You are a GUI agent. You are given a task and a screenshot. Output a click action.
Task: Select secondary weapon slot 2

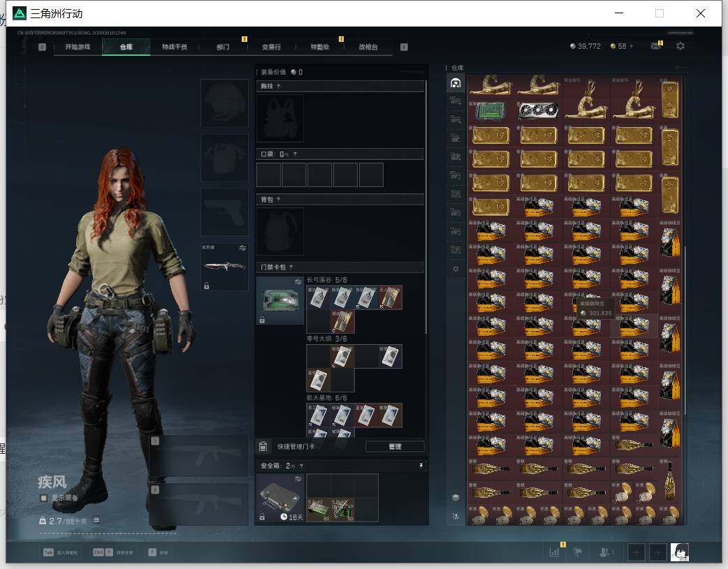pyautogui.click(x=199, y=505)
